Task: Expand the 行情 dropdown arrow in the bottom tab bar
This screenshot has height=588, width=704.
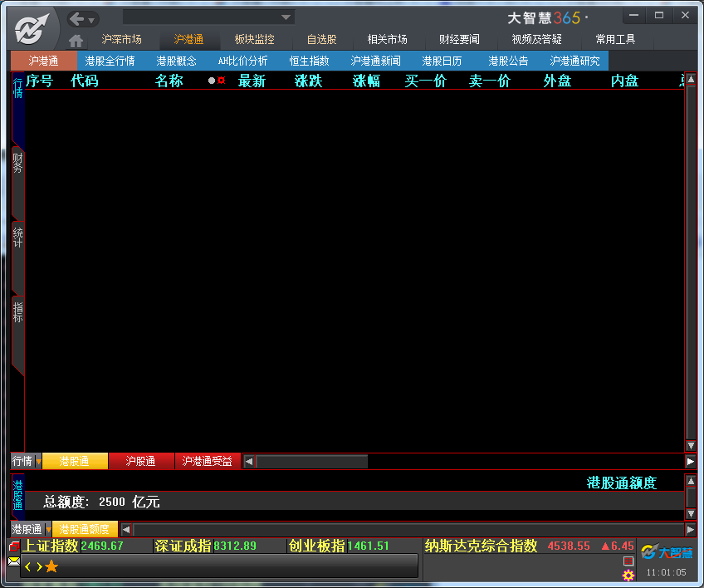Action: coord(38,462)
